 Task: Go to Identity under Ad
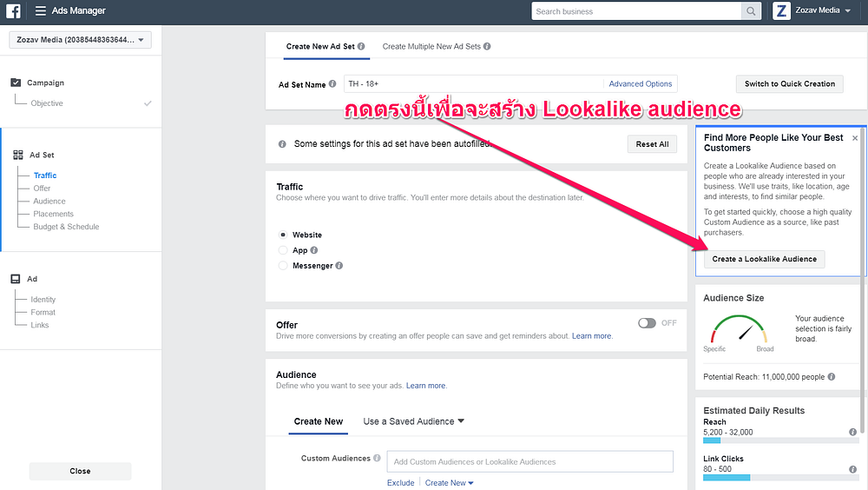(43, 300)
